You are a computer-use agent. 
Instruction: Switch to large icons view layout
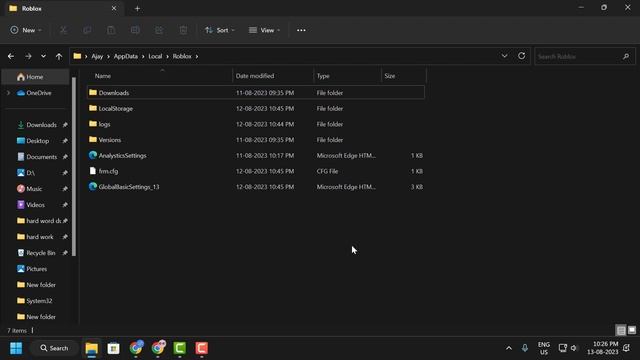tap(632, 330)
